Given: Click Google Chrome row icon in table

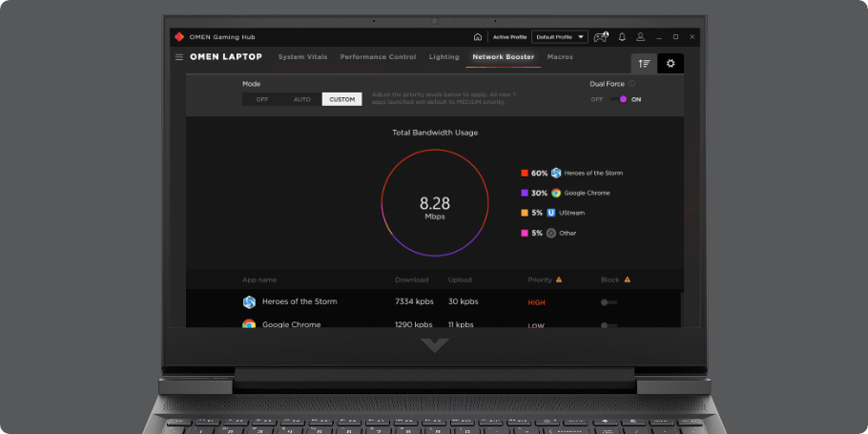Looking at the screenshot, I should [x=249, y=324].
